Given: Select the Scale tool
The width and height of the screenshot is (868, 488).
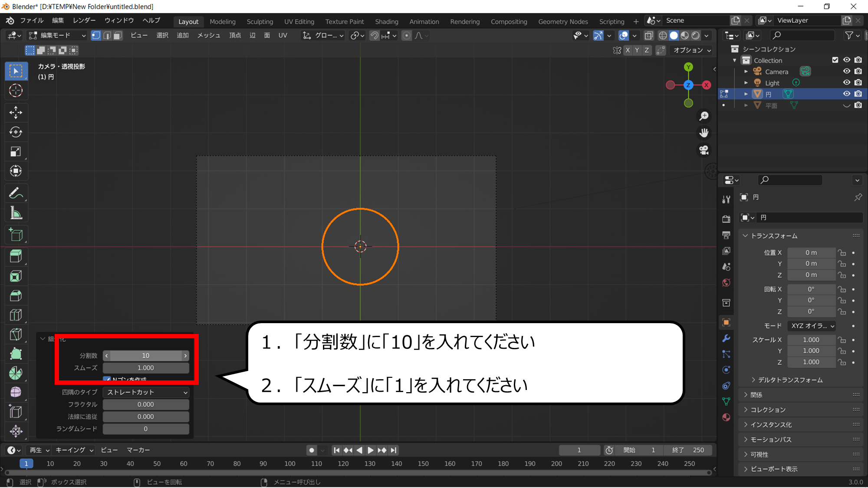Looking at the screenshot, I should pyautogui.click(x=16, y=151).
